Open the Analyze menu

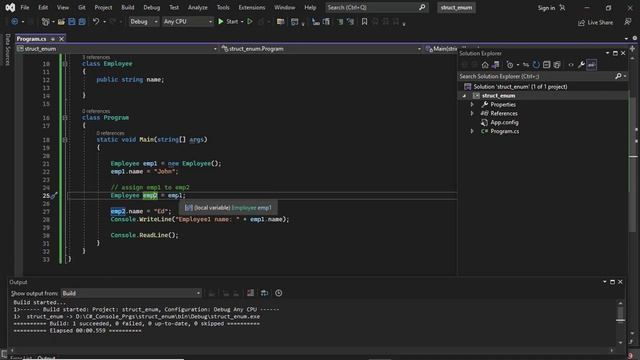[x=198, y=7]
